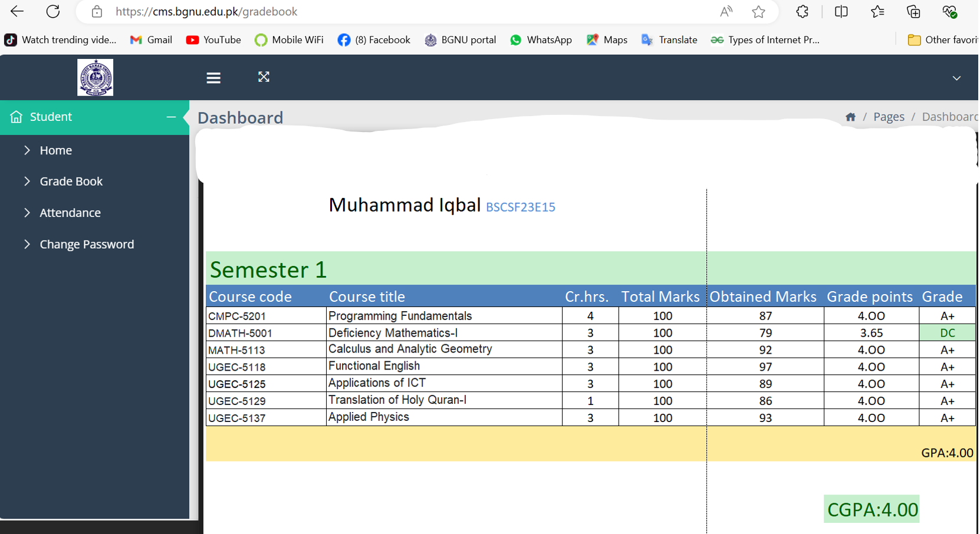Open the BGNU portal bookmark
This screenshot has width=980, height=534.
460,40
